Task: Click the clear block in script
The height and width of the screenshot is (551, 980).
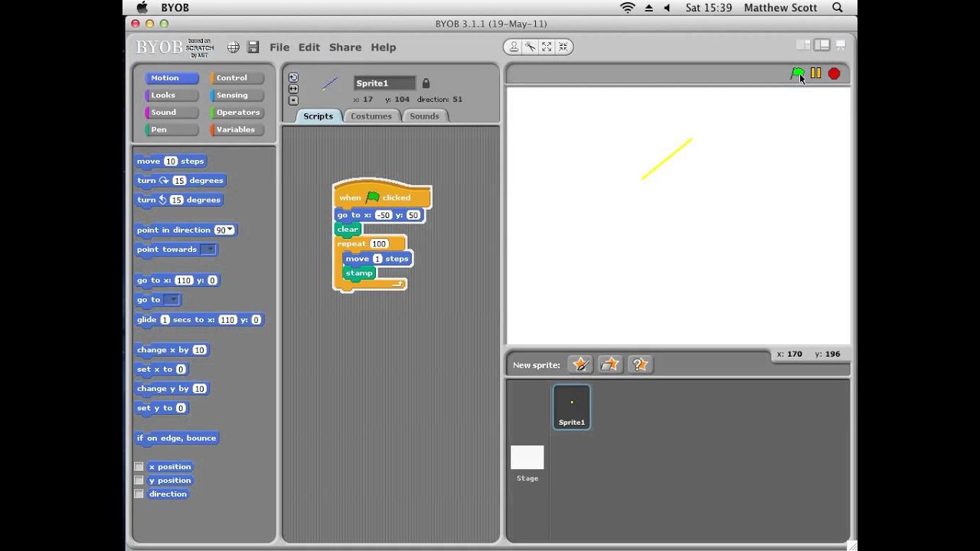Action: (348, 229)
